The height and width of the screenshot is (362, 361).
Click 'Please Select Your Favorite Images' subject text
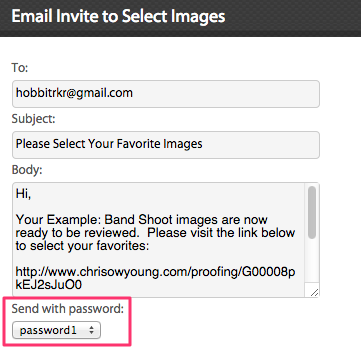[109, 144]
